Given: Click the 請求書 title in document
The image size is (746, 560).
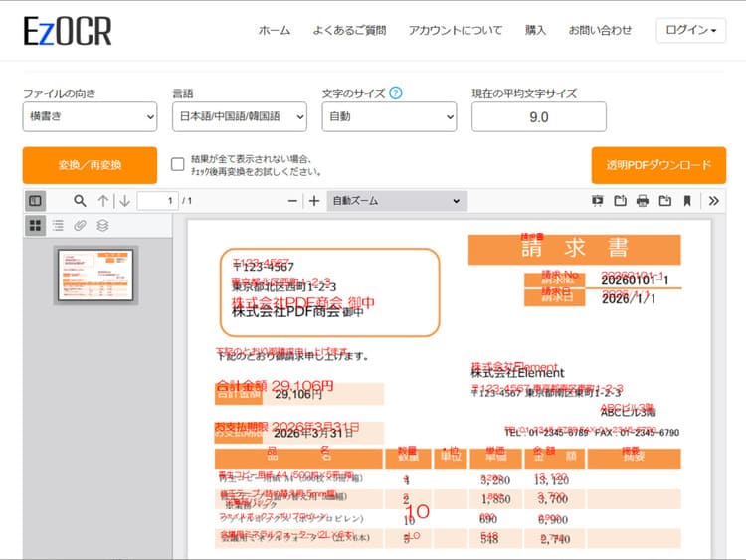Looking at the screenshot, I should tap(575, 249).
